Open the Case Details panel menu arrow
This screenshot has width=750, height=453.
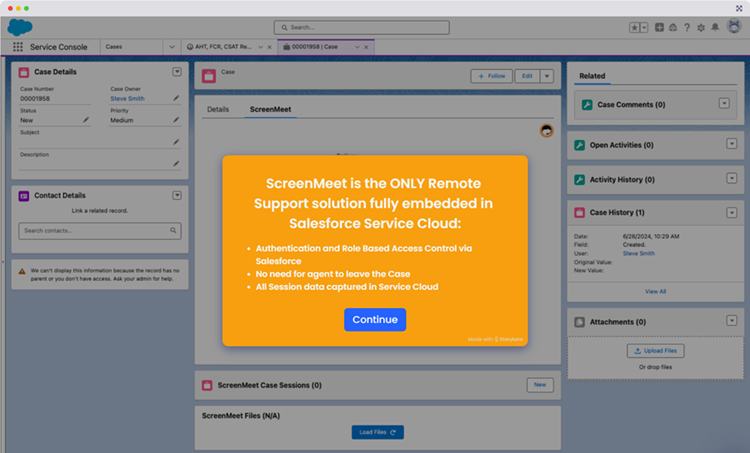coord(177,72)
